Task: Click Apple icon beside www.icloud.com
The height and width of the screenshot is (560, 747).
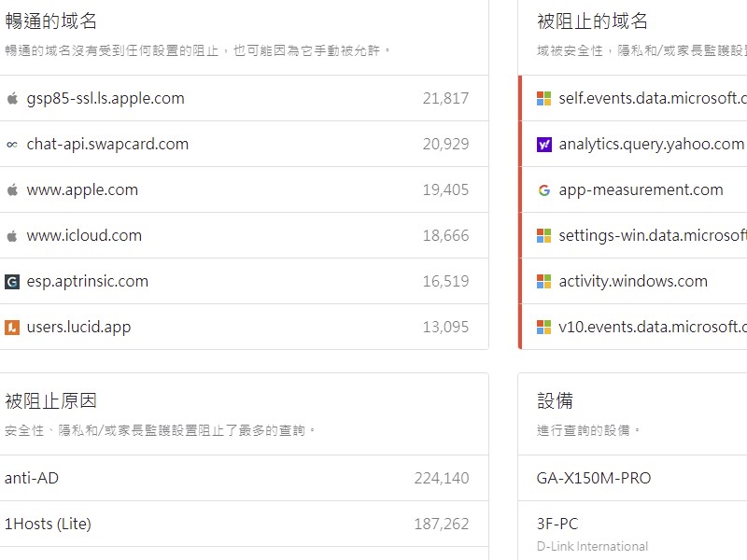Action: 12,236
